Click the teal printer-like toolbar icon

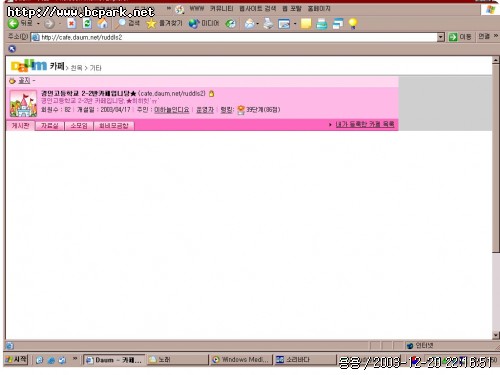coord(322,24)
